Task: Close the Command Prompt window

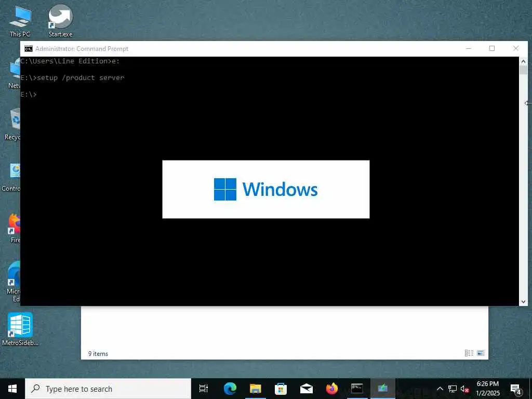Action: coord(516,48)
